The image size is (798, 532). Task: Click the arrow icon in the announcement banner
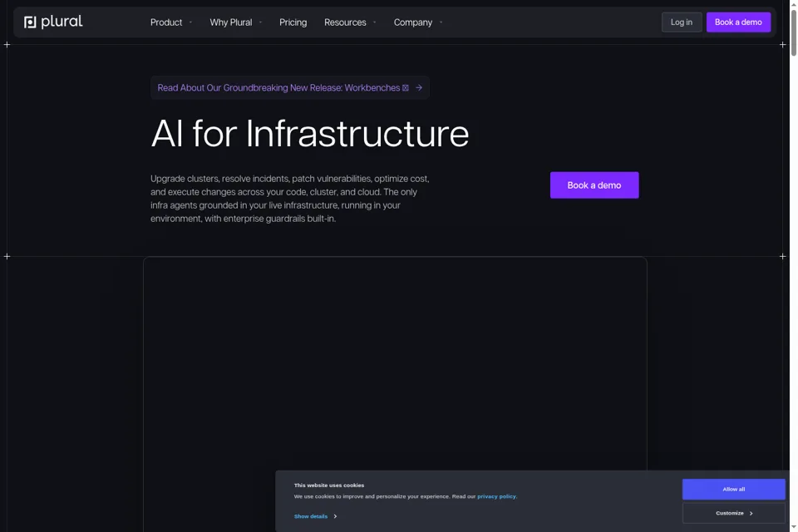click(x=419, y=87)
